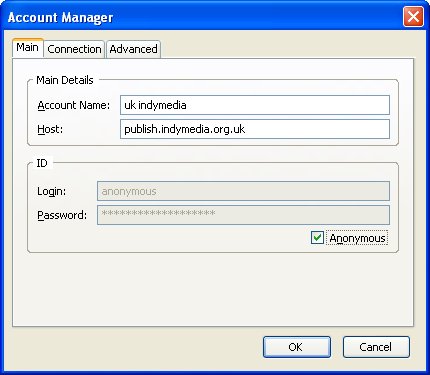The height and width of the screenshot is (375, 430).
Task: Click into the Host input field
Action: point(255,129)
